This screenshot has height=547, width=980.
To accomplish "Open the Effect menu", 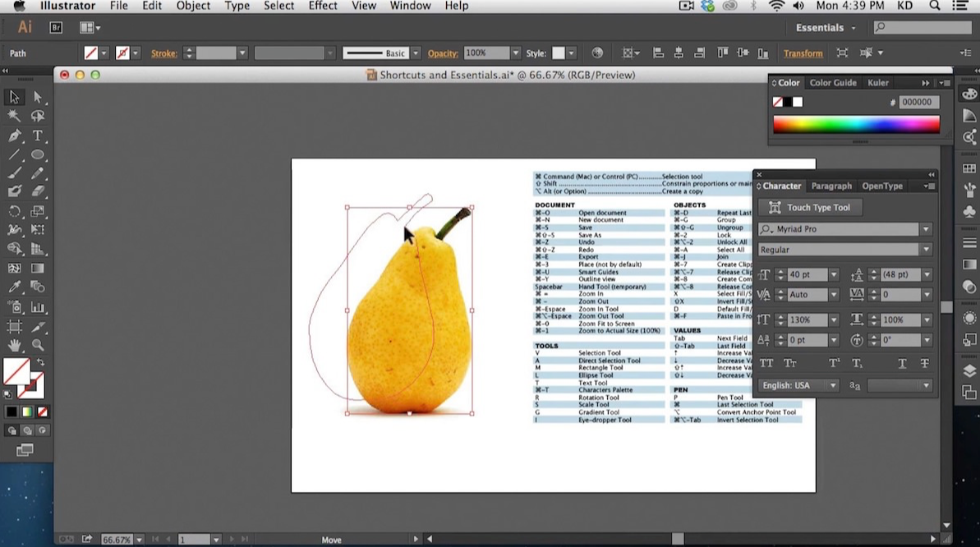I will [323, 6].
